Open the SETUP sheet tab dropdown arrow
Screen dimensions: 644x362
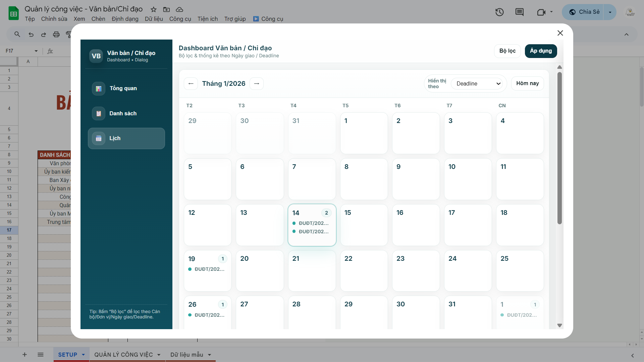click(83, 355)
